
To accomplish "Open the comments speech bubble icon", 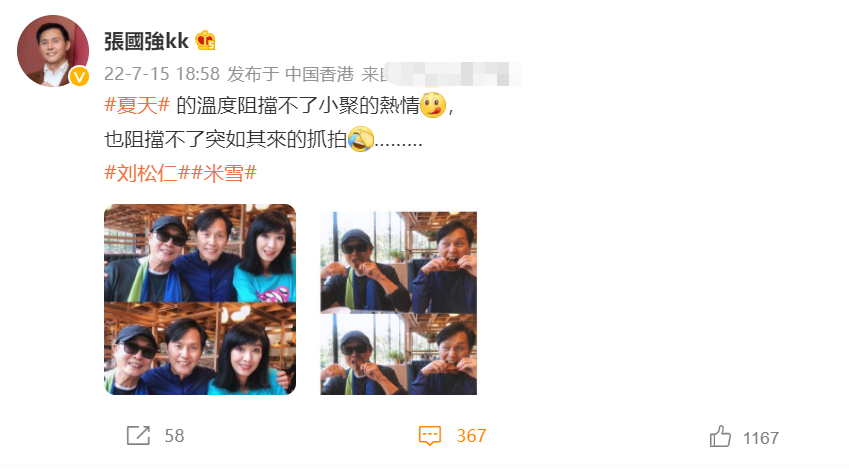I will click(430, 436).
